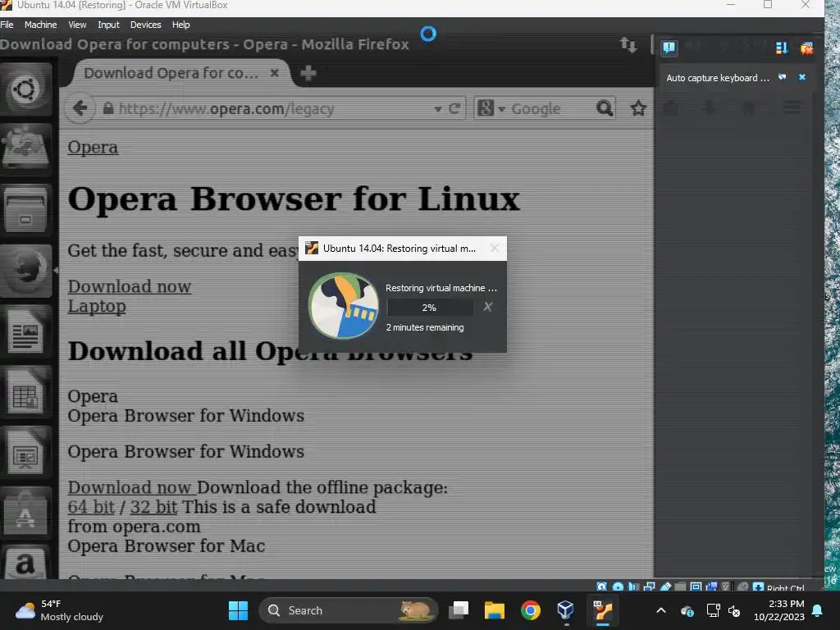The height and width of the screenshot is (630, 840).
Task: Click the network adapter status icon
Action: point(650,587)
